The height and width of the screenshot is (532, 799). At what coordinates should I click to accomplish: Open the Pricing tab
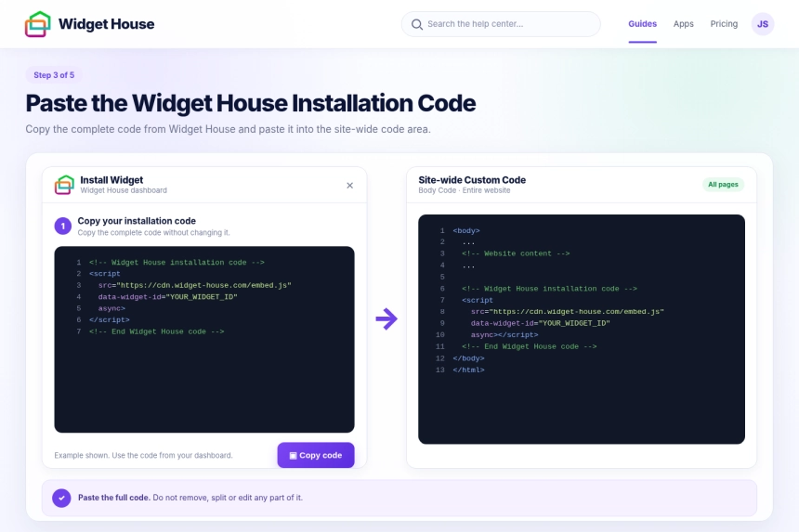tap(724, 24)
